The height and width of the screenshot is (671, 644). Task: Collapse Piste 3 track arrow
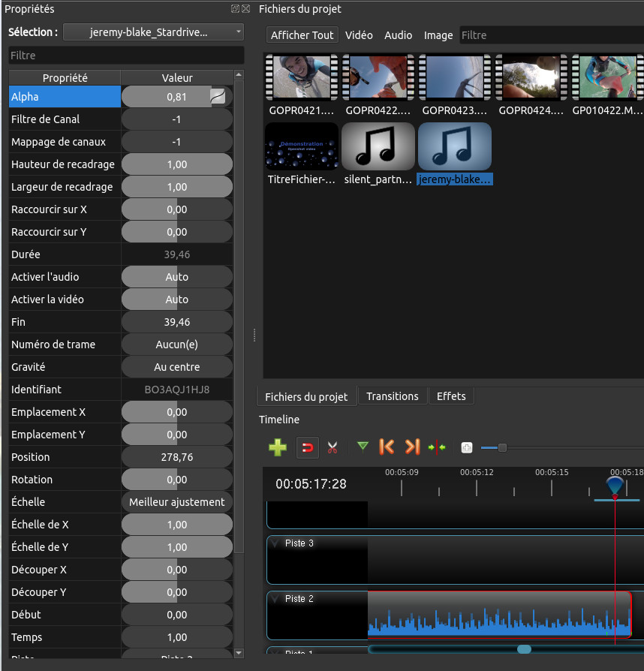(x=275, y=543)
